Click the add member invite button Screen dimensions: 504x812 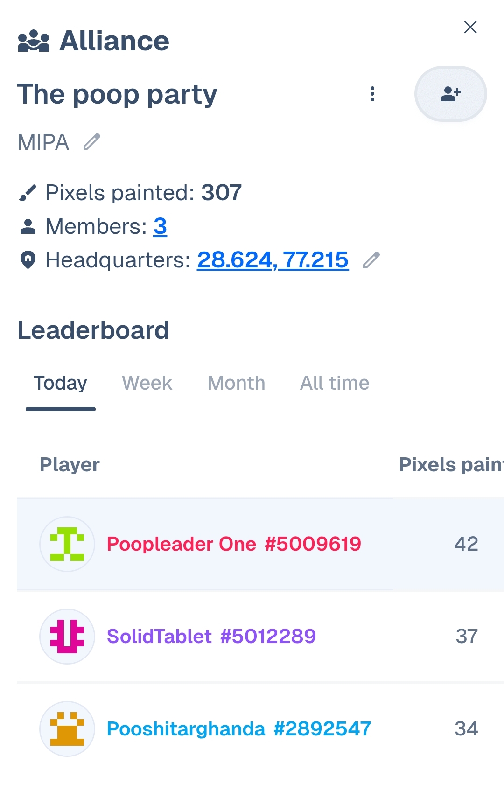[450, 94]
